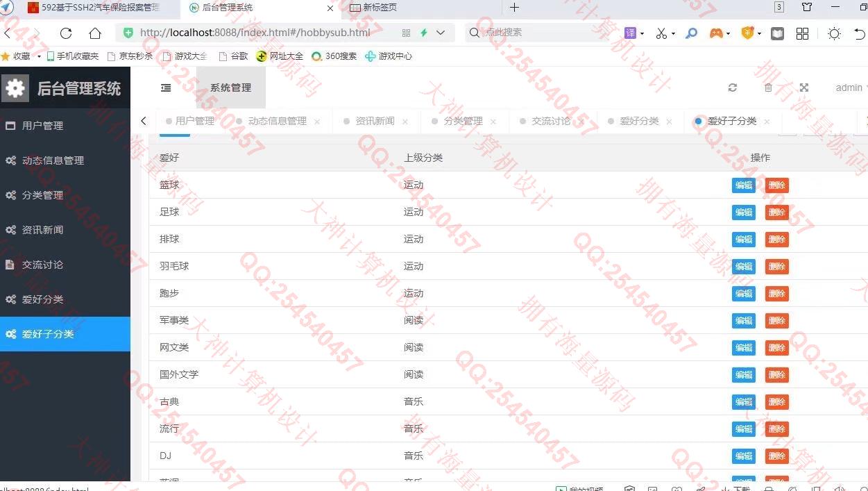Open the address bar dropdown arrow
The height and width of the screenshot is (491, 868).
(441, 33)
